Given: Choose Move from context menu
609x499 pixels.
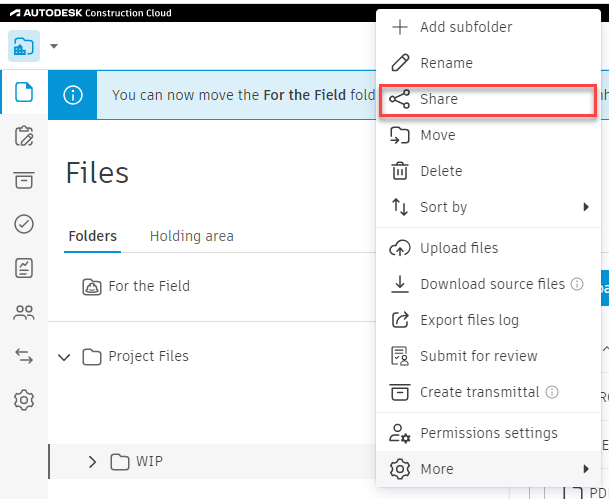Looking at the screenshot, I should click(x=489, y=135).
